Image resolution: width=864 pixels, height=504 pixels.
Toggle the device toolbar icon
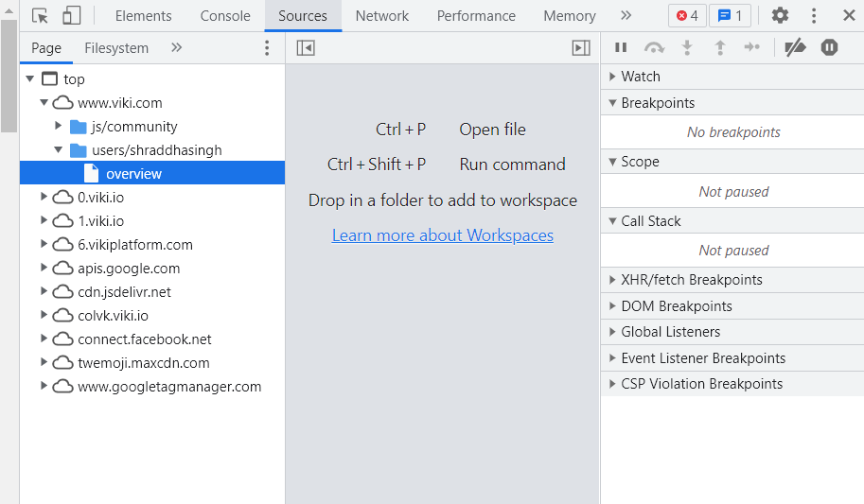71,16
